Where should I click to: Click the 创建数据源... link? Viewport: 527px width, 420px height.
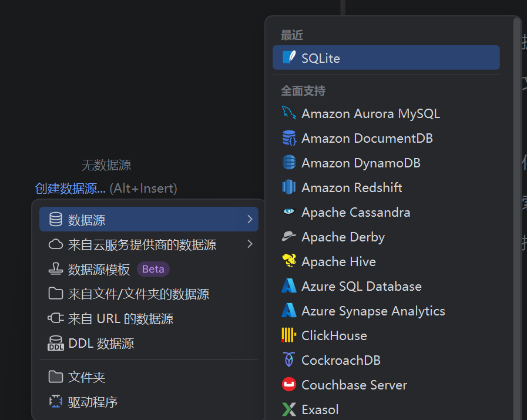click(x=71, y=188)
